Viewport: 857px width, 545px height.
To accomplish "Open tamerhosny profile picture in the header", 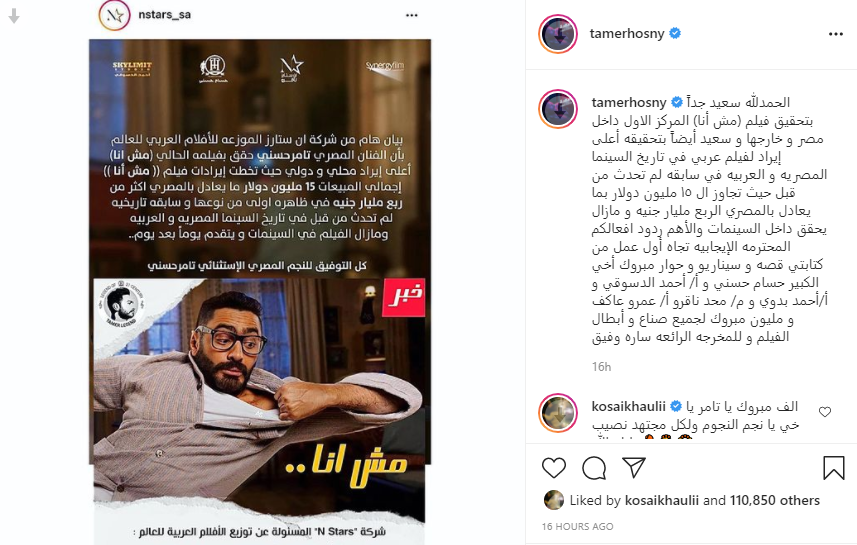I will coord(558,34).
